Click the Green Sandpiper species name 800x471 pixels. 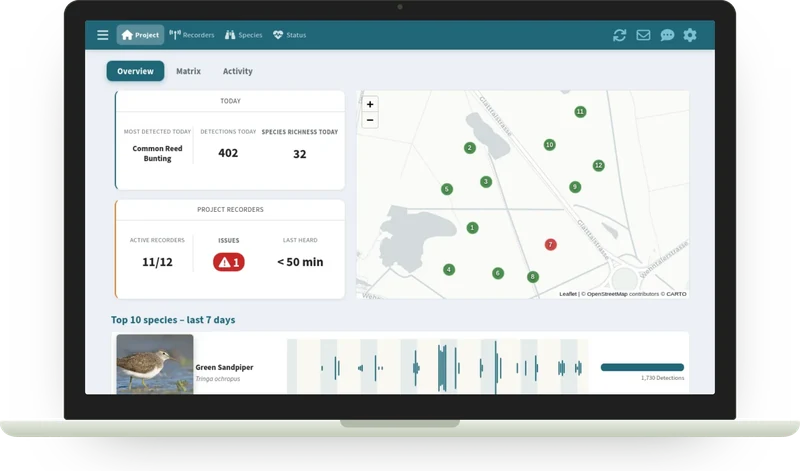tap(224, 367)
